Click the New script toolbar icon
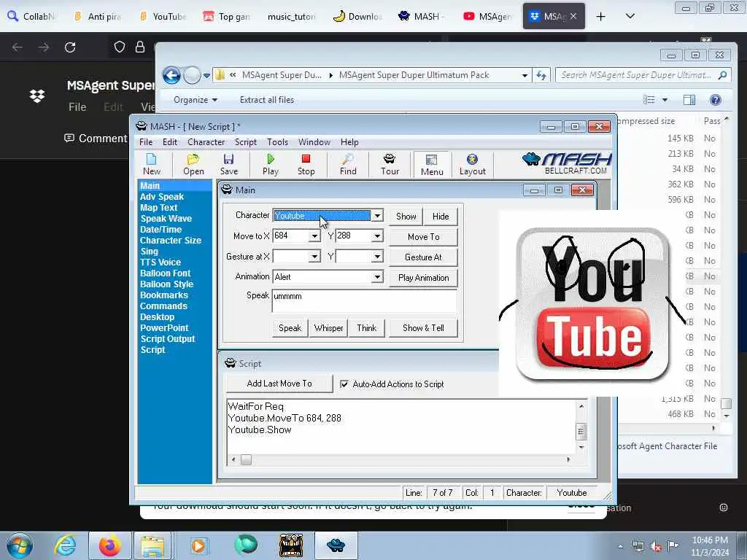This screenshot has height=560, width=747. click(152, 164)
